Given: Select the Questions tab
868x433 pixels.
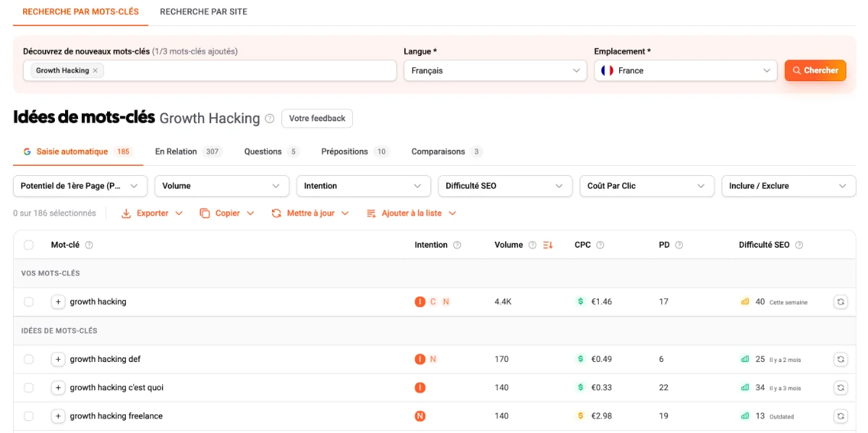Looking at the screenshot, I should (x=271, y=152).
